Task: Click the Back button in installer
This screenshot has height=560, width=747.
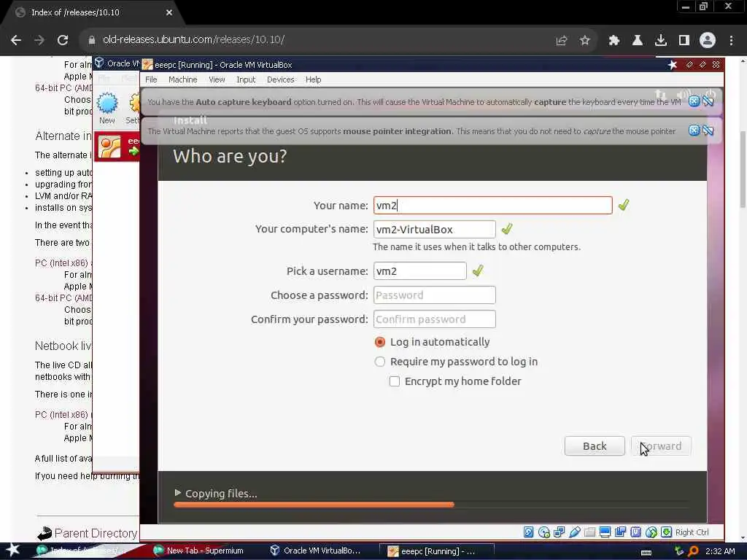Action: (595, 446)
